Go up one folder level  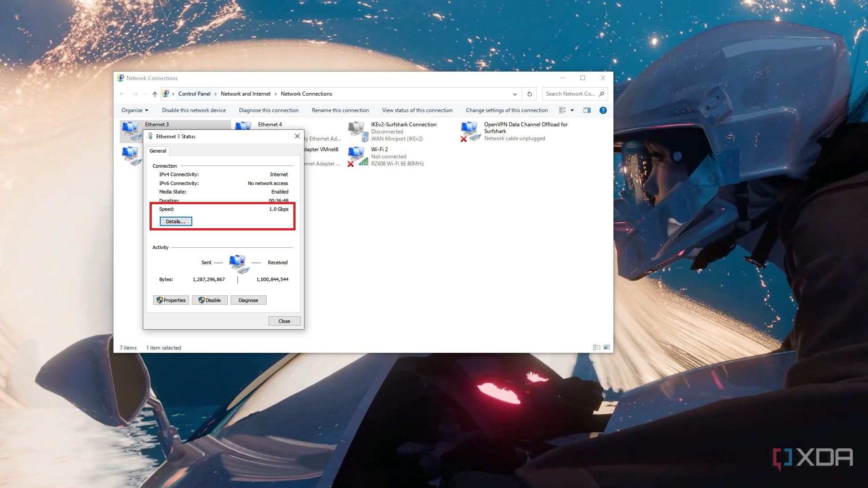click(x=155, y=94)
